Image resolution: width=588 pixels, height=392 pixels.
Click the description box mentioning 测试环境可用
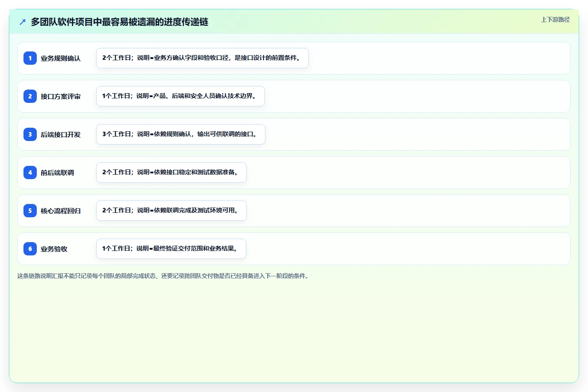tap(171, 211)
